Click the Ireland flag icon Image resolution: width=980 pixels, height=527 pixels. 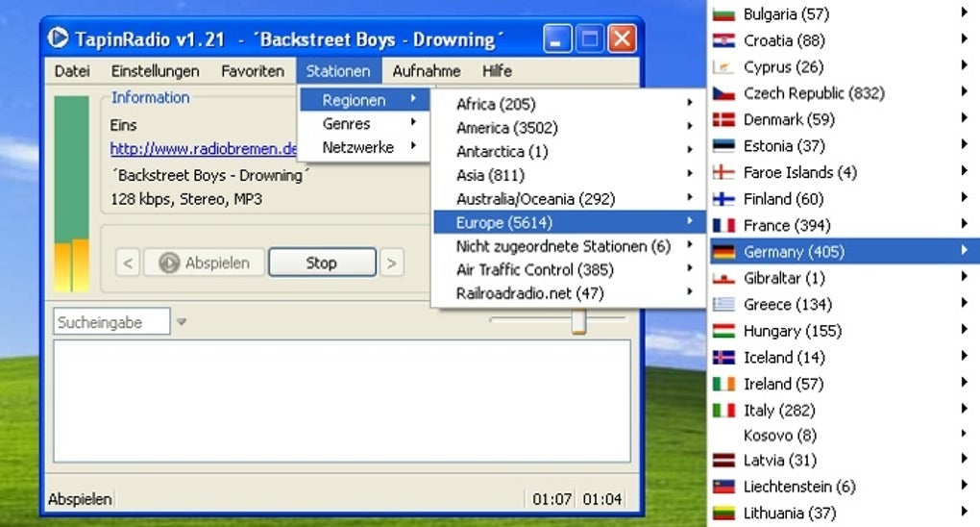723,384
